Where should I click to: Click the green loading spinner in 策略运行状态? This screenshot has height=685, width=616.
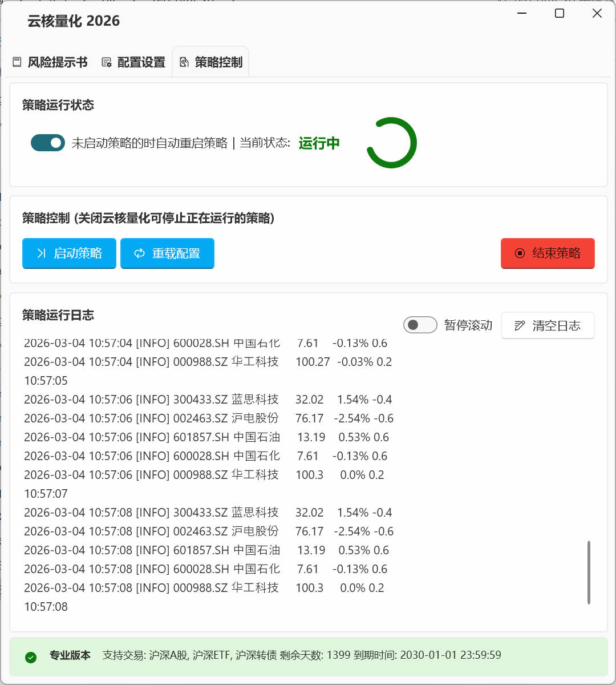[392, 143]
